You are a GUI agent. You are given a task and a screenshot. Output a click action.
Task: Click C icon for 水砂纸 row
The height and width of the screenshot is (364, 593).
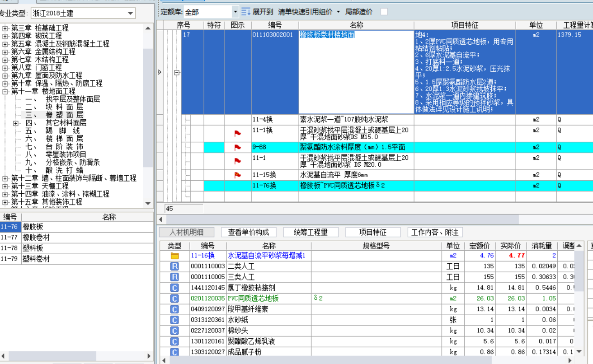[174, 320]
